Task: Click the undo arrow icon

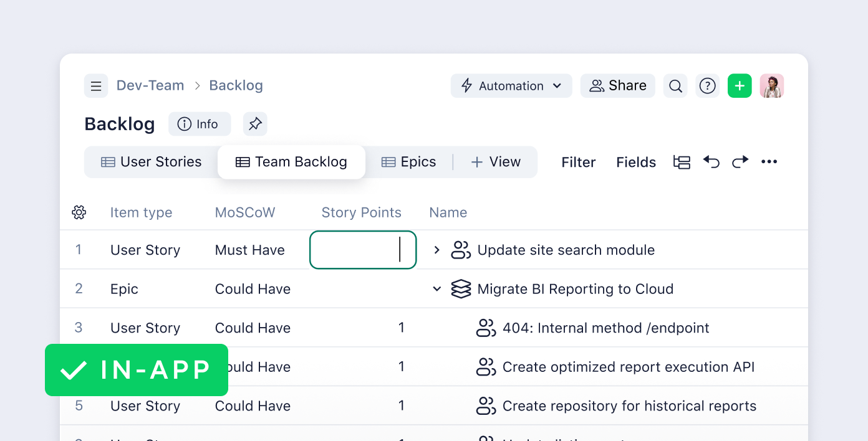Action: tap(711, 162)
